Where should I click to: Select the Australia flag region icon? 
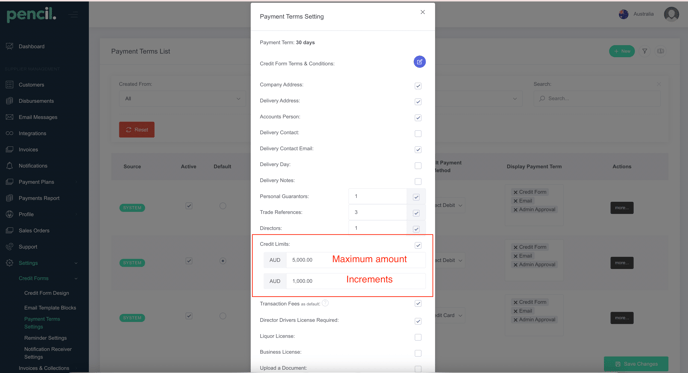point(624,14)
